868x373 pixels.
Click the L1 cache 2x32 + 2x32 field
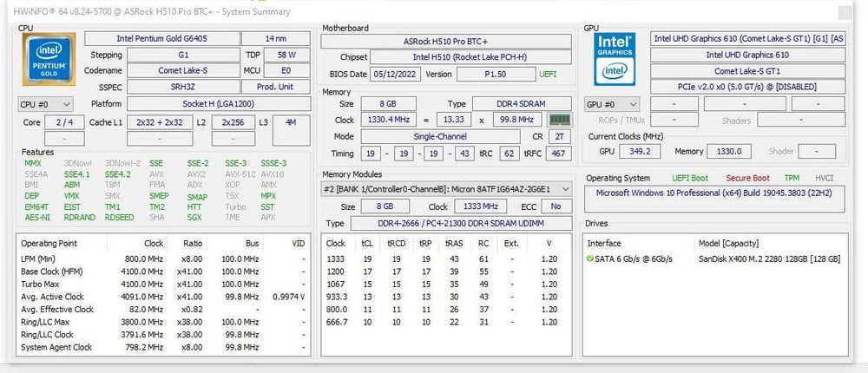(160, 122)
